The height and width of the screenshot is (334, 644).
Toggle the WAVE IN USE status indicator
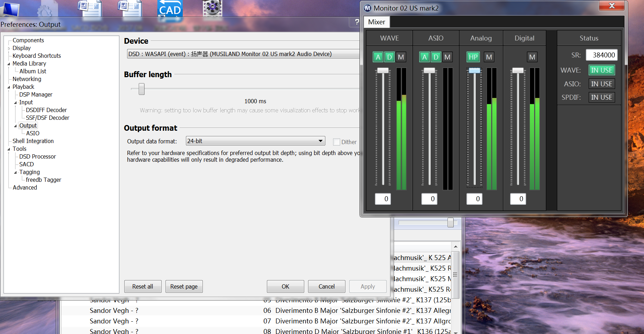pos(601,70)
